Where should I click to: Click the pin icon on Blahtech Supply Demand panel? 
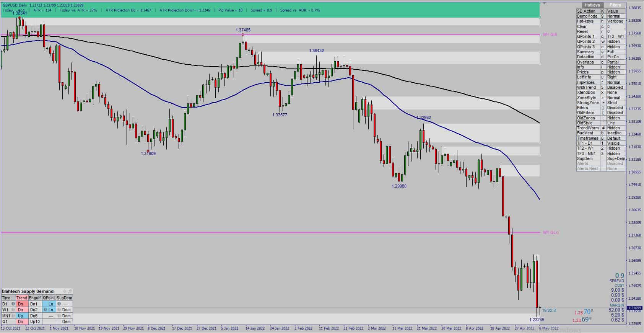click(x=64, y=291)
